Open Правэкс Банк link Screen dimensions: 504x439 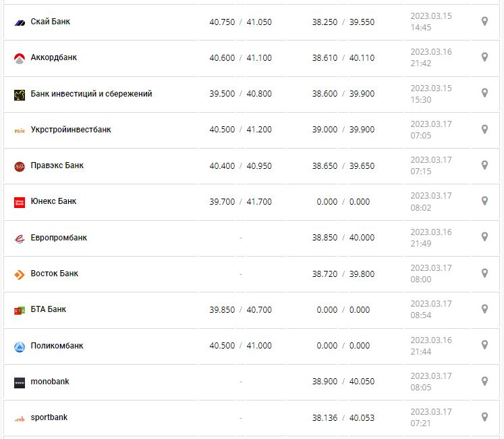click(57, 165)
